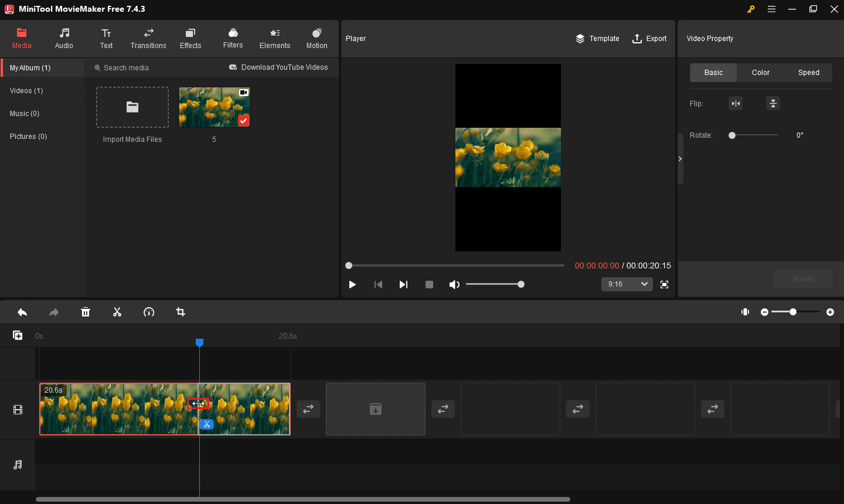Click the playhead marker on timeline

tap(199, 342)
